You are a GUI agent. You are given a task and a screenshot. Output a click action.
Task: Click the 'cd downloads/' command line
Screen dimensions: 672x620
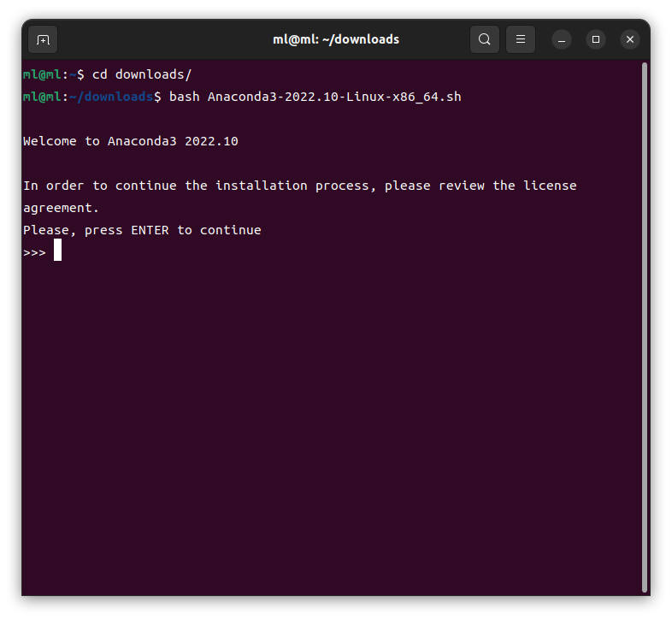tap(142, 74)
